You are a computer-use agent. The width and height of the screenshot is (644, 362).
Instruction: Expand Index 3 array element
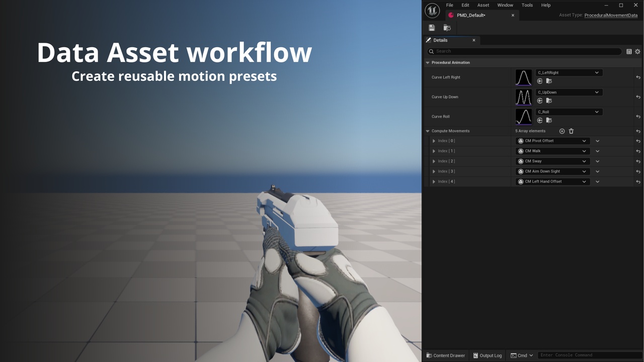coord(434,171)
